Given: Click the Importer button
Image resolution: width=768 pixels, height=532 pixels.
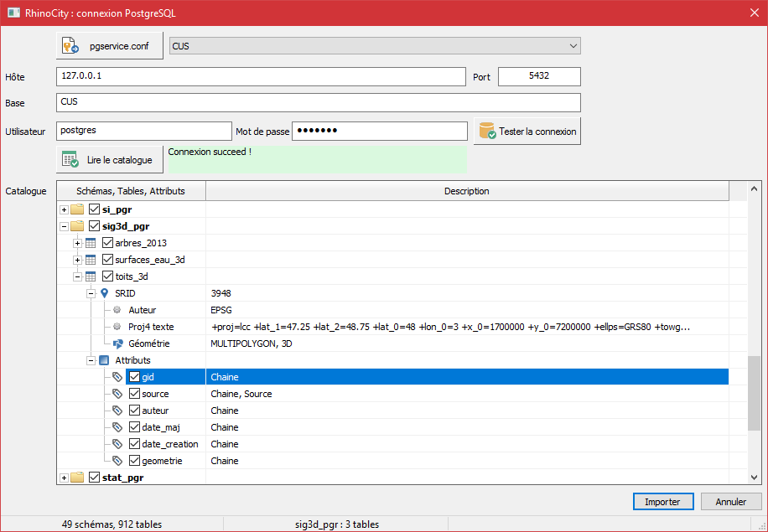Looking at the screenshot, I should pos(663,502).
